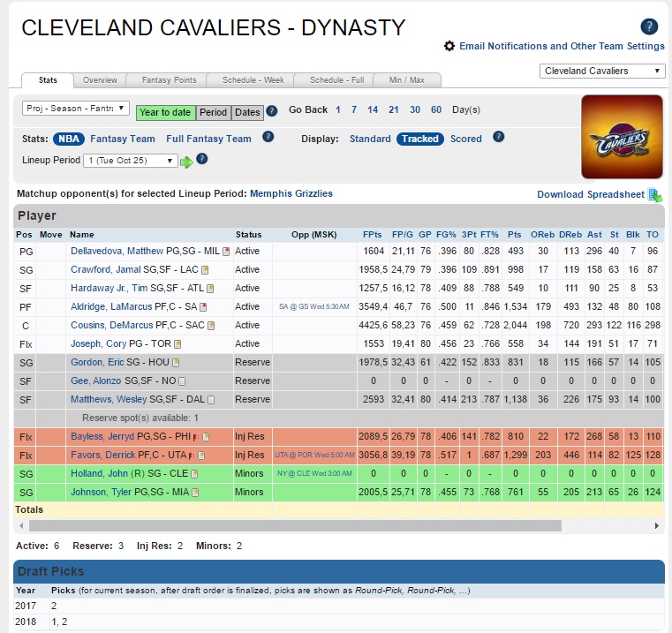Click the SA @ GS game link

pyautogui.click(x=314, y=307)
